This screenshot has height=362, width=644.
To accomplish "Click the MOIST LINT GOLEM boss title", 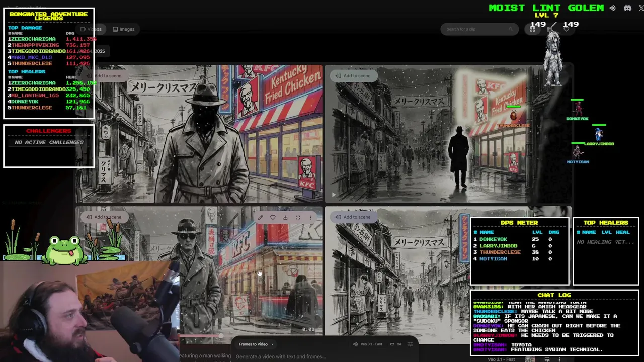I will 546,8.
